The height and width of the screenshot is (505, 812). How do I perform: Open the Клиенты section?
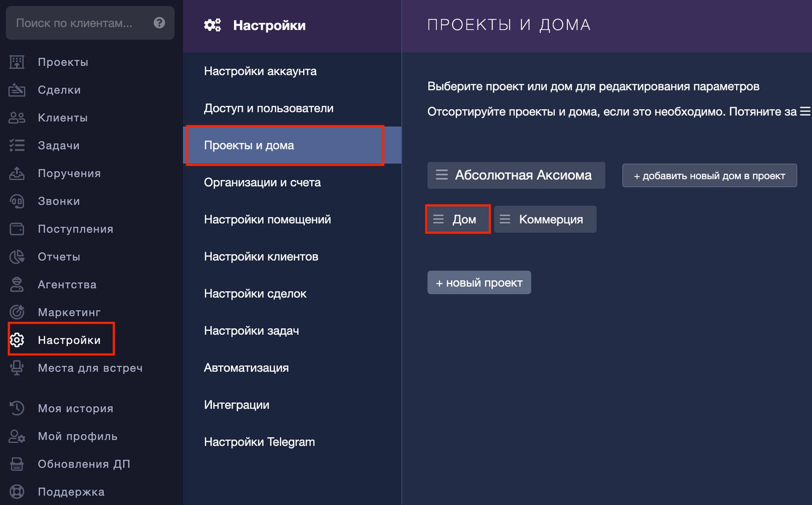coord(63,118)
